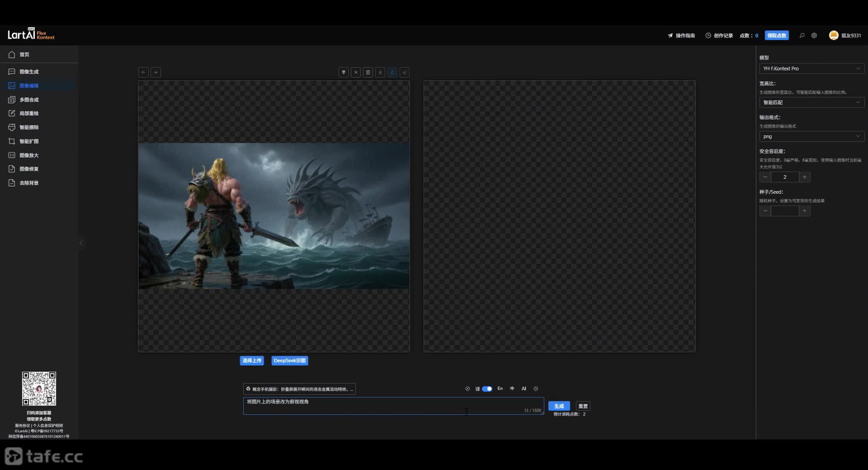Viewport: 868px width, 470px height.
Task: Click the blue 生成 generate button
Action: [559, 406]
